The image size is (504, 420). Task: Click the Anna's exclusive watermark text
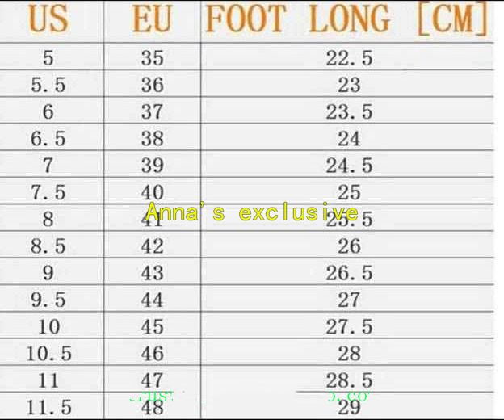click(x=252, y=212)
